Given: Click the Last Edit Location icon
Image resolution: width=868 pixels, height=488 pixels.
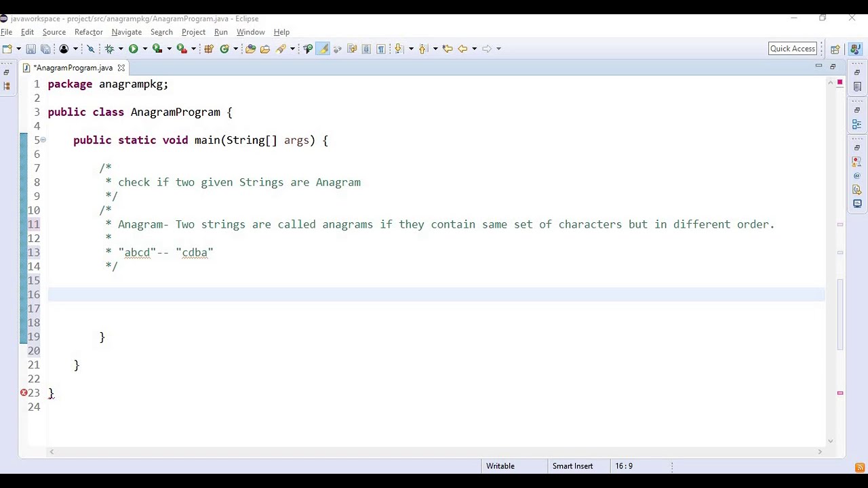Looking at the screenshot, I should (447, 49).
